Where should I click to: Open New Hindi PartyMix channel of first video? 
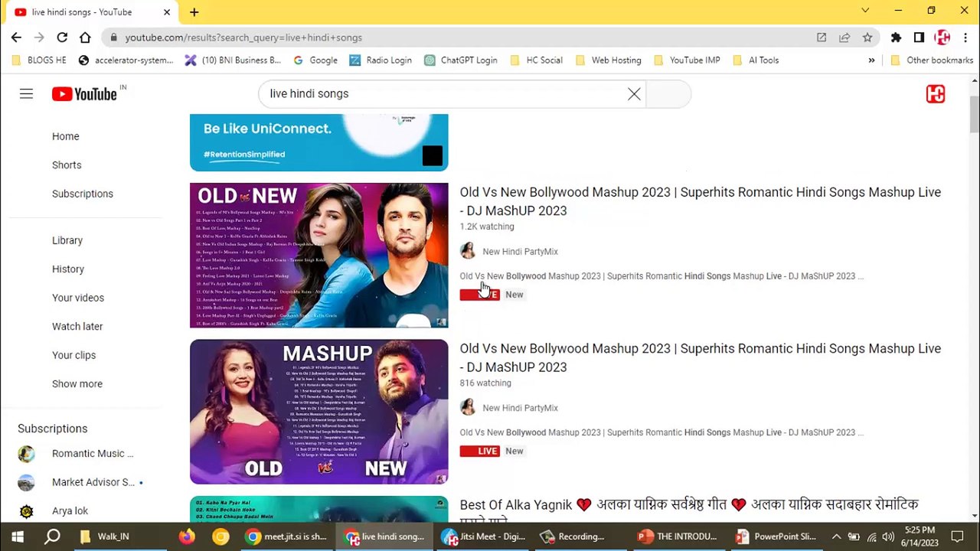520,252
